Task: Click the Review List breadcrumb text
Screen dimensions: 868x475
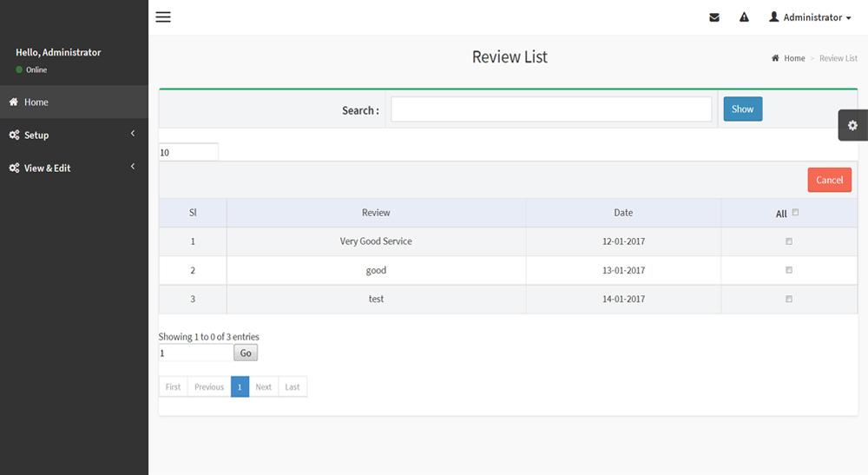Action: click(x=838, y=58)
